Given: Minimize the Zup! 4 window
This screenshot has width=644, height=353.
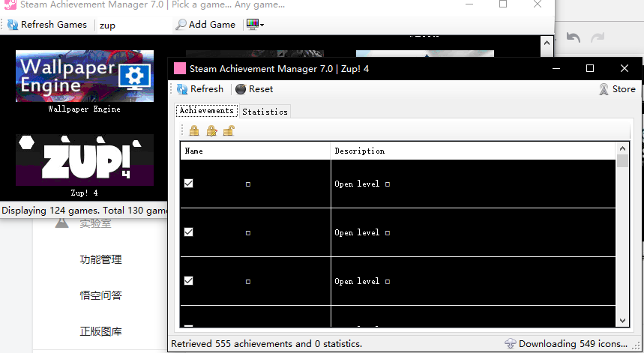Looking at the screenshot, I should click(556, 68).
